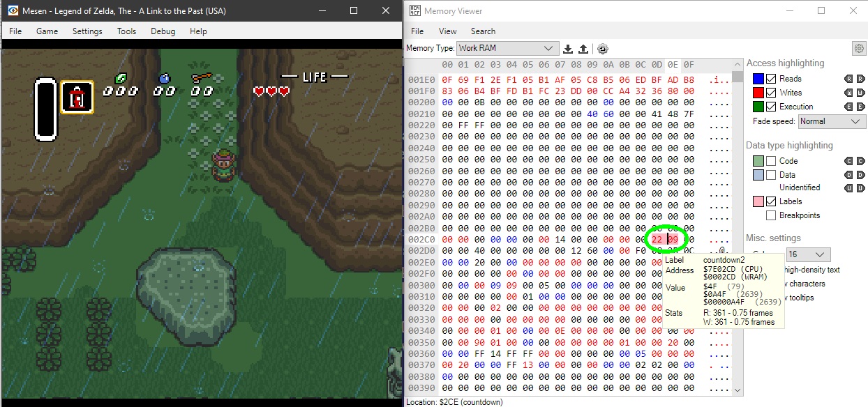Click the left E badge beside Execution
This screenshot has width=868, height=407.
point(849,107)
